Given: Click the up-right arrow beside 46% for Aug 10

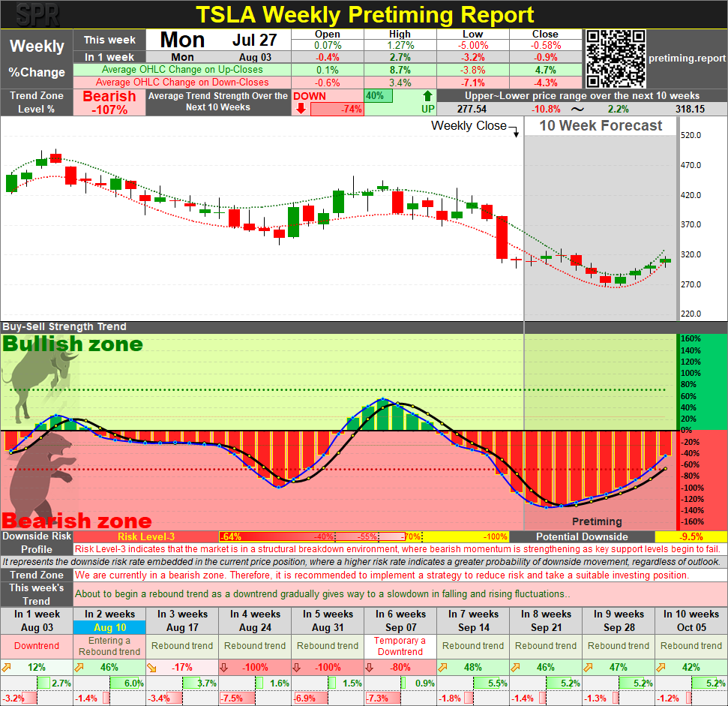Looking at the screenshot, I should (79, 668).
